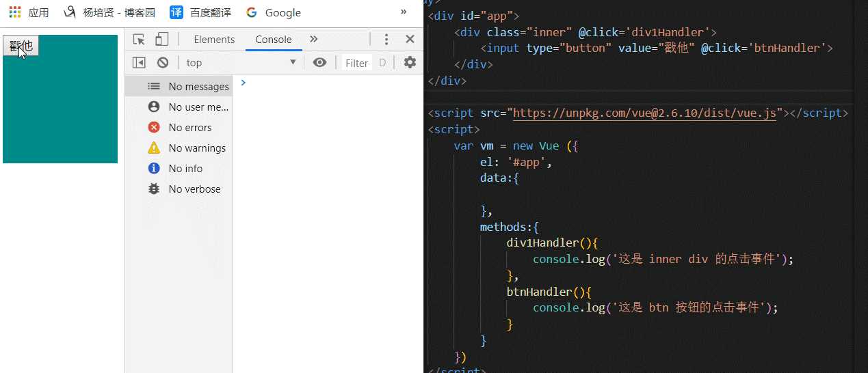The height and width of the screenshot is (373, 868).
Task: Expand hidden bookmarks chevron in bookmarks bar
Action: [404, 12]
